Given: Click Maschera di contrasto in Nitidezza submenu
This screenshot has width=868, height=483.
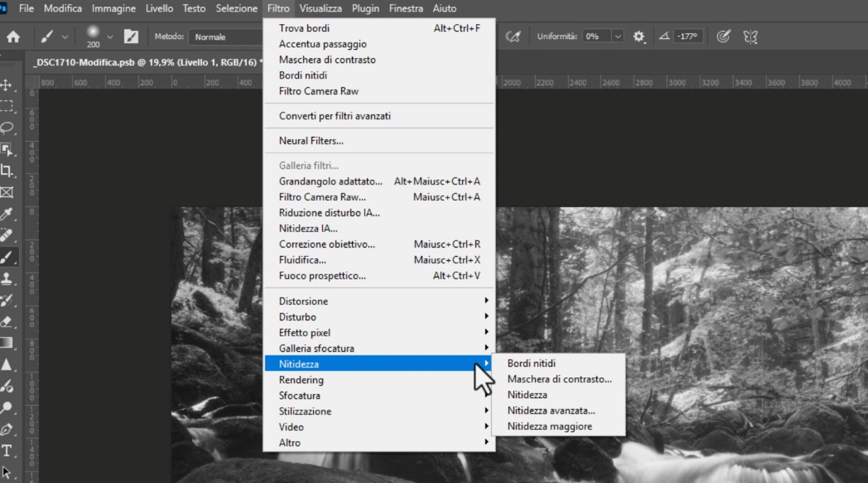Looking at the screenshot, I should click(559, 379).
